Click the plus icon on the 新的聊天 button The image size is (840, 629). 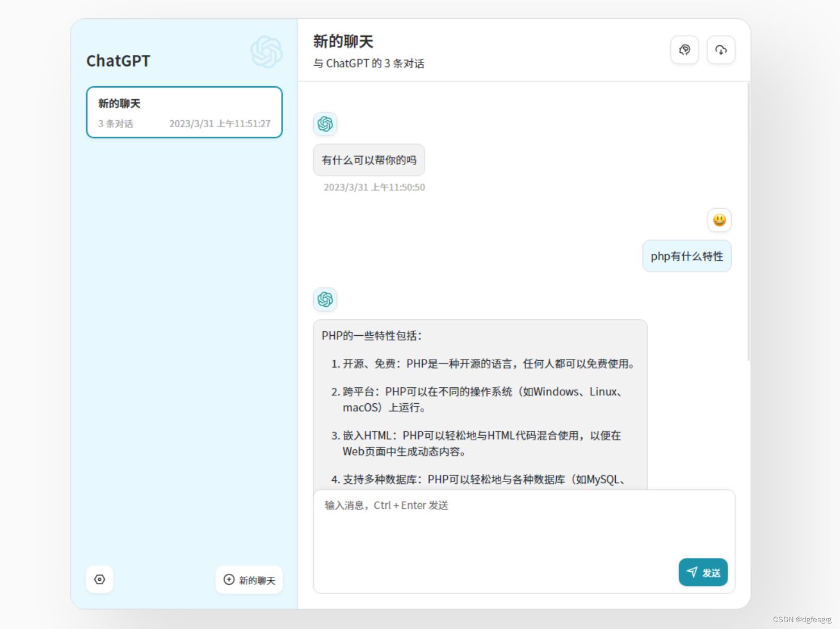click(x=229, y=580)
